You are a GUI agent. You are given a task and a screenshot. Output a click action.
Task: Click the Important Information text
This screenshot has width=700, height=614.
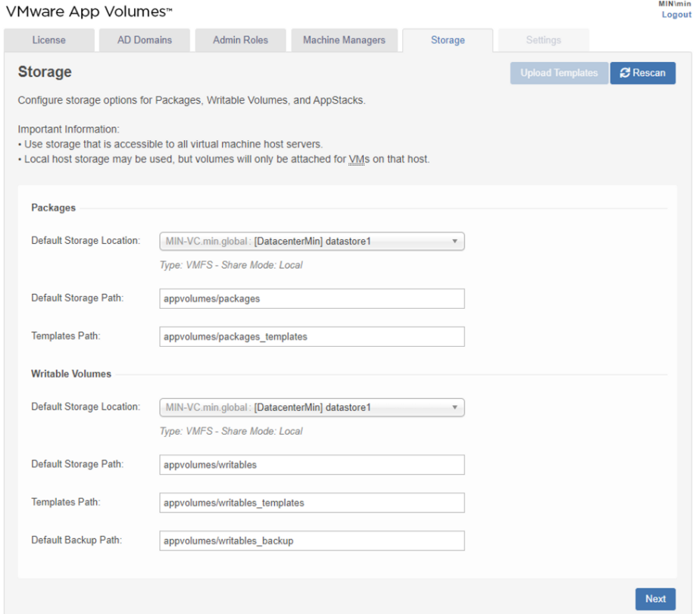[69, 129]
